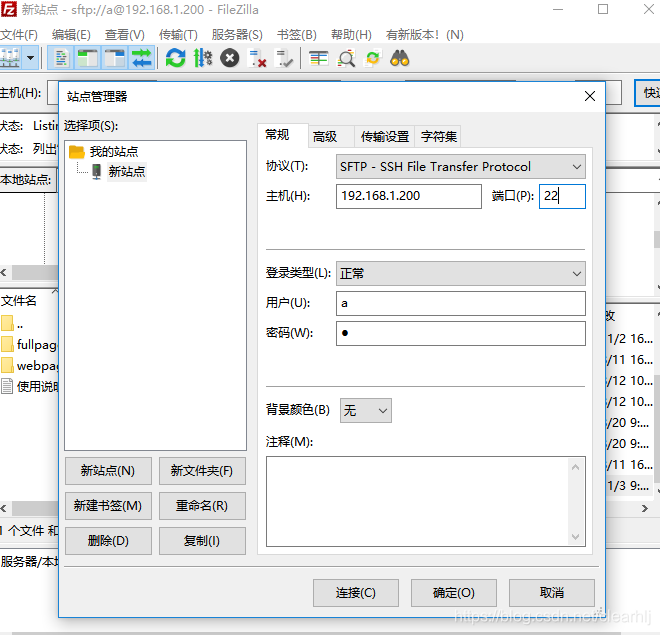Image resolution: width=660 pixels, height=635 pixels.
Task: Open the 传输(T) menu
Action: tap(178, 35)
